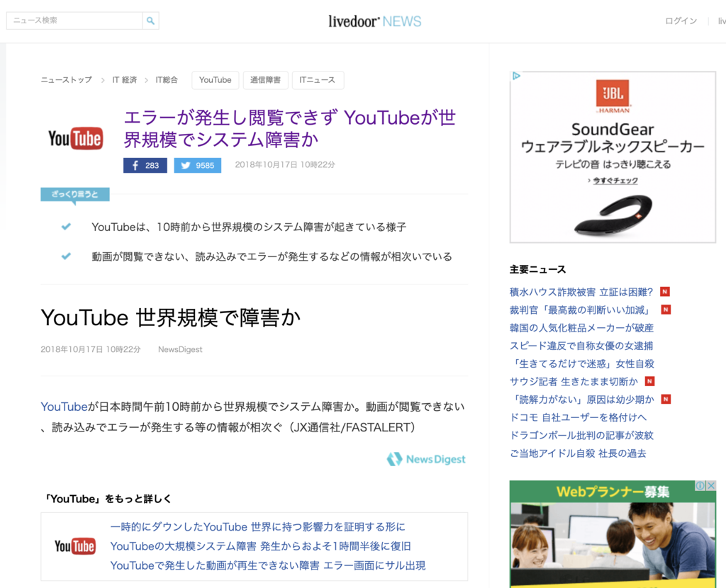Image resolution: width=726 pixels, height=588 pixels.
Task: Open 一時的にダウンしたYouTube related article
Action: (x=257, y=527)
